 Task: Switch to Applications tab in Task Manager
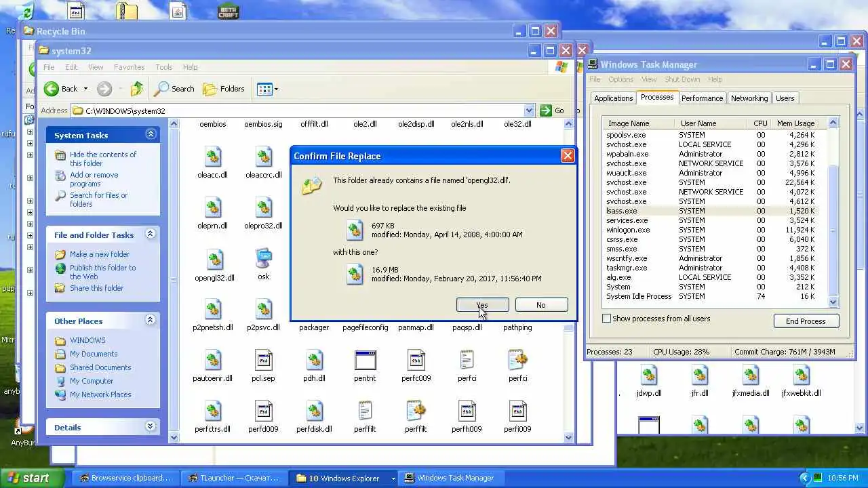(x=613, y=98)
